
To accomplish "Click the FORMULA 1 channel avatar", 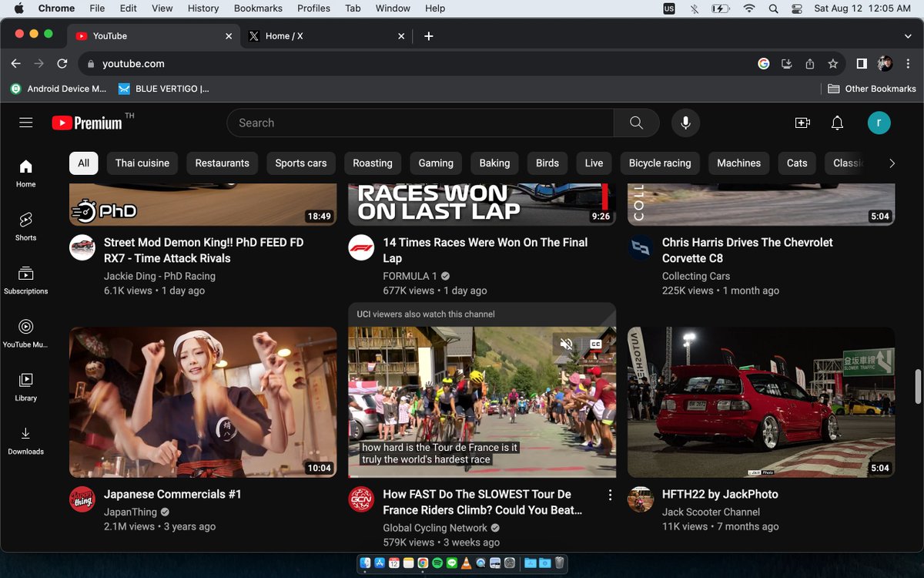I will pos(361,247).
